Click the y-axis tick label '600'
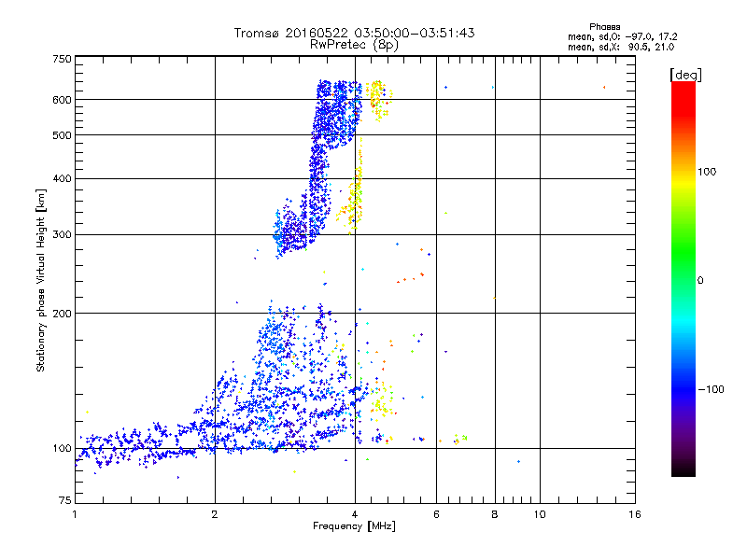Viewport: 747px width, 560px height. [62, 100]
